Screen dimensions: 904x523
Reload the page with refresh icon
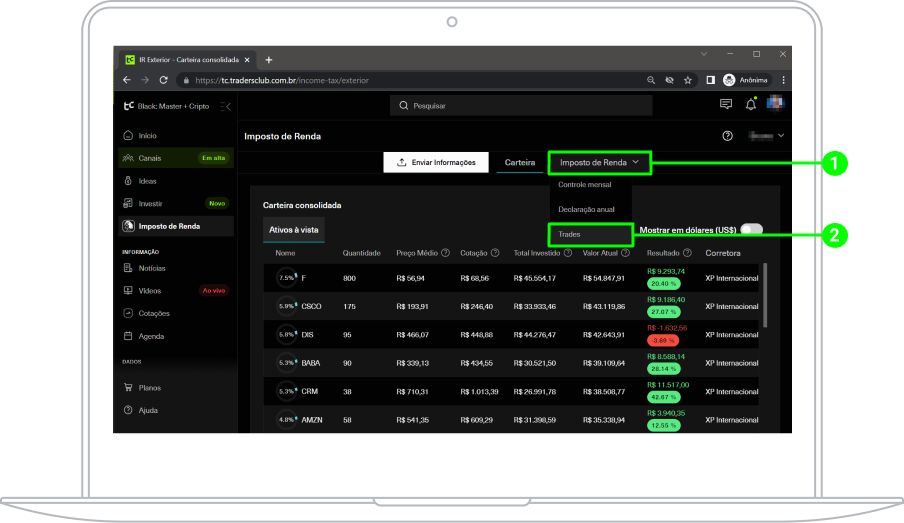(x=164, y=80)
